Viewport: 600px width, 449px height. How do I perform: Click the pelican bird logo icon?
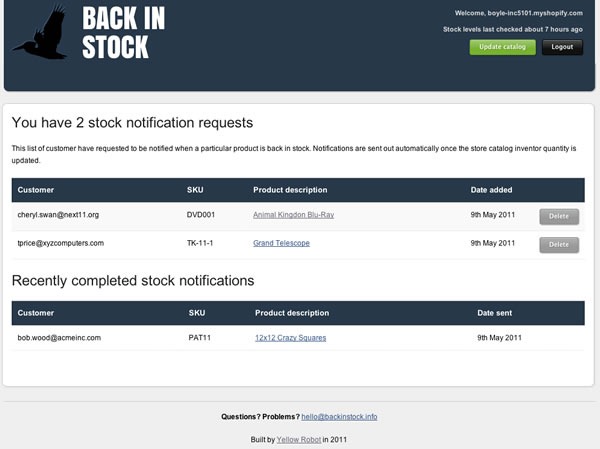pyautogui.click(x=40, y=31)
